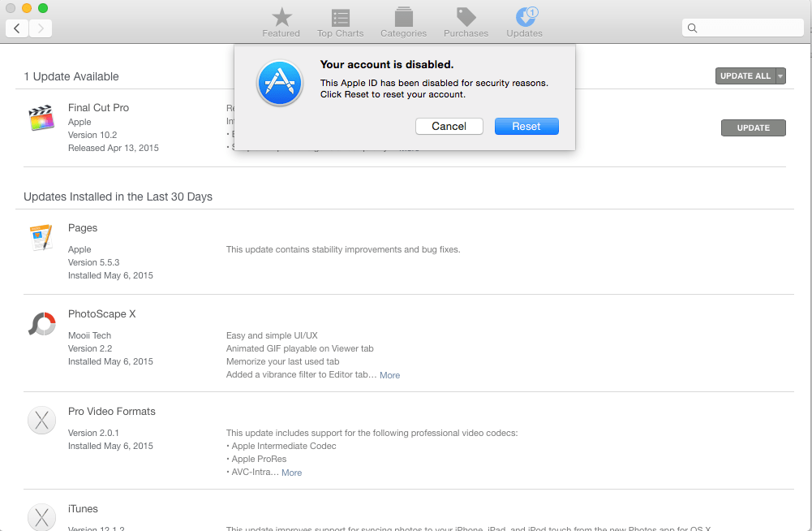The height and width of the screenshot is (531, 812).
Task: Select the Updates tab
Action: 525,23
